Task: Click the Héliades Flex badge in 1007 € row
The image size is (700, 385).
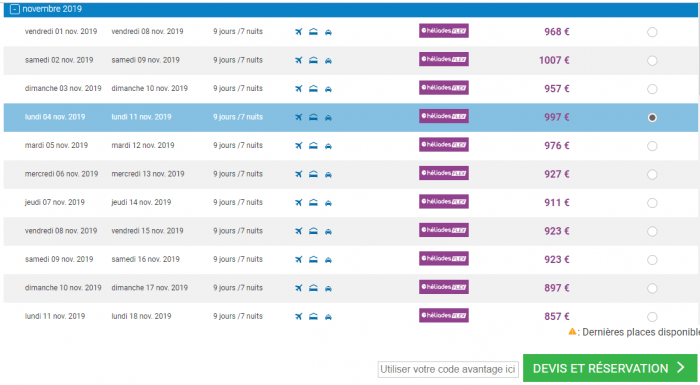Action: tap(444, 59)
